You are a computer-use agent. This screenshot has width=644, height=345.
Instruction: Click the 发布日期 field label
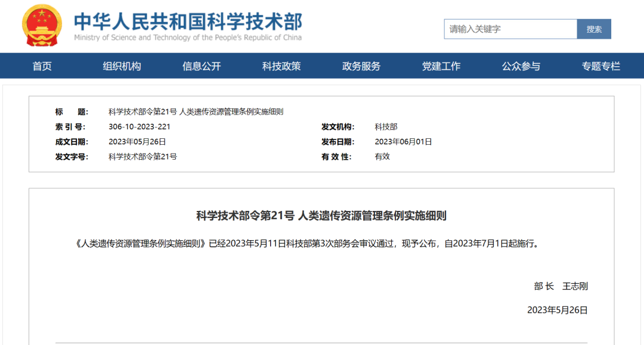[338, 142]
